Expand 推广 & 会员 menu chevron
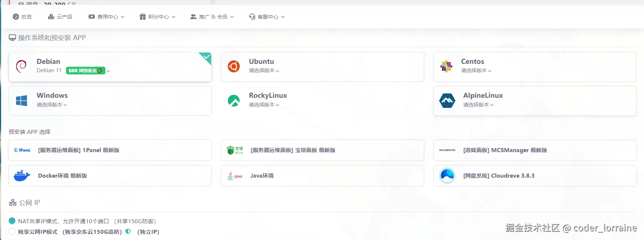This screenshot has height=240, width=644. pyautogui.click(x=232, y=17)
